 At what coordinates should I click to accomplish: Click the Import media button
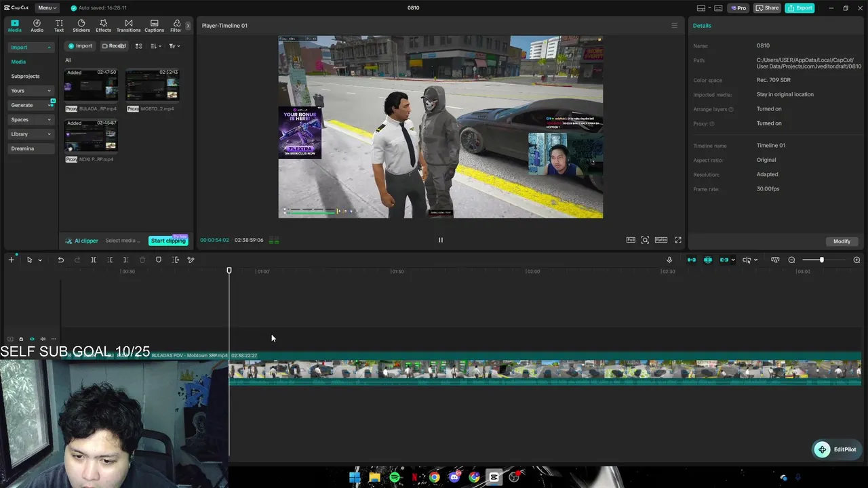(x=80, y=46)
